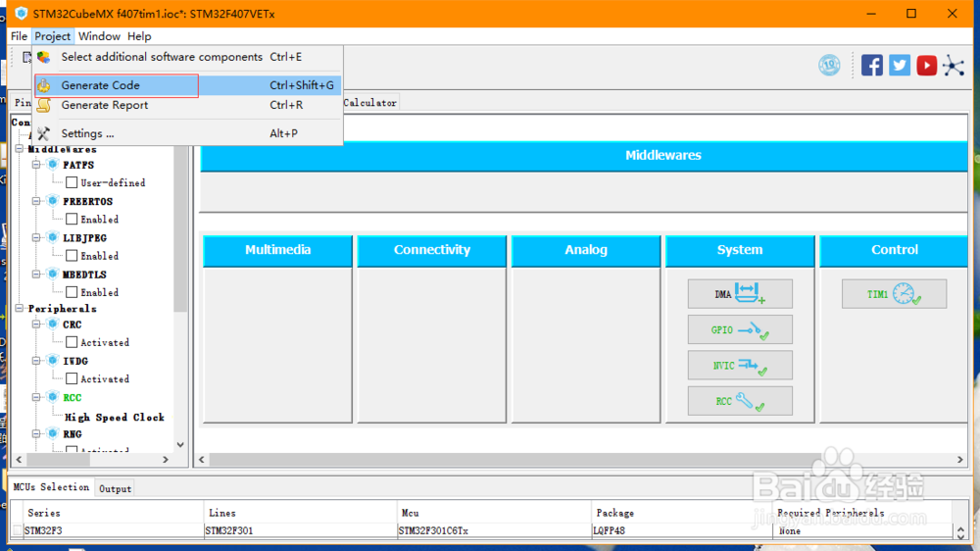Open Settings ... menu entry
This screenshot has width=980, height=551.
(187, 133)
